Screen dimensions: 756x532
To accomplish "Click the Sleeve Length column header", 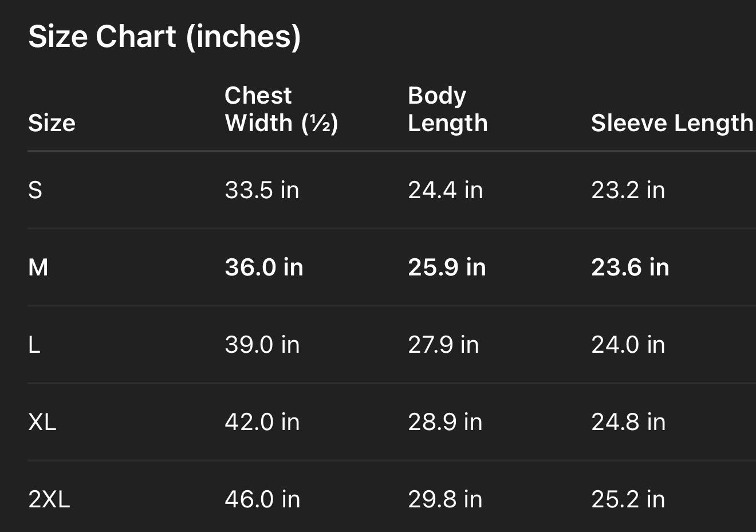I will click(x=672, y=123).
